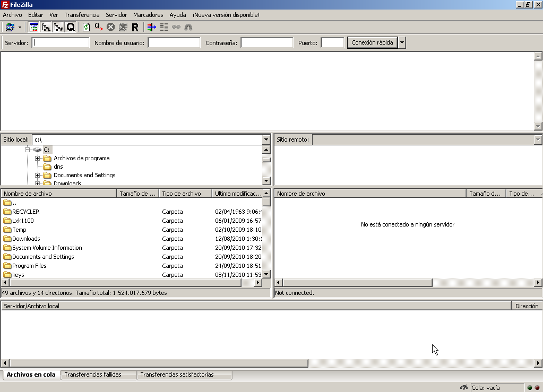
Task: Toggle remote directory tree view
Action: click(58, 27)
